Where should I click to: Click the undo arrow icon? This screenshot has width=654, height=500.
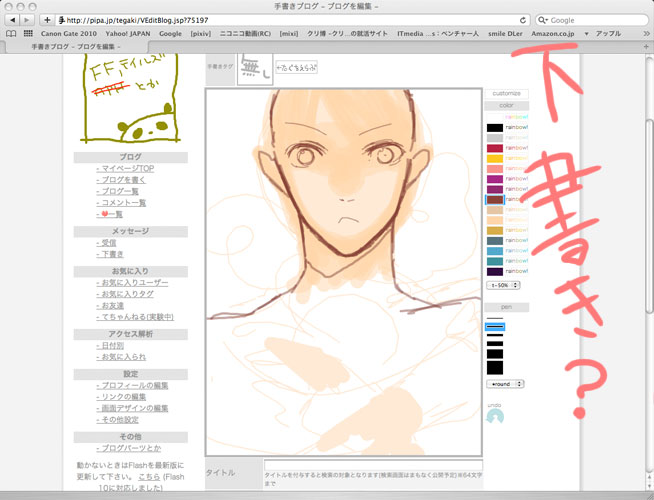click(x=495, y=416)
